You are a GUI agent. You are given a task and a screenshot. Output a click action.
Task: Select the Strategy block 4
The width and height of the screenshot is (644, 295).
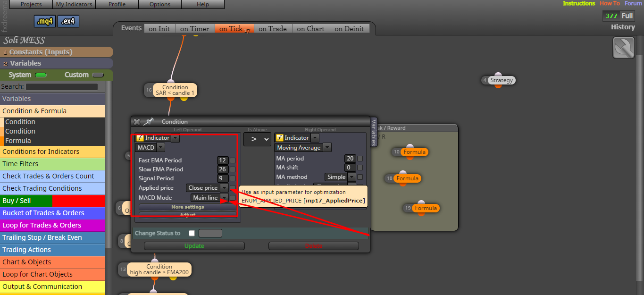(x=501, y=80)
